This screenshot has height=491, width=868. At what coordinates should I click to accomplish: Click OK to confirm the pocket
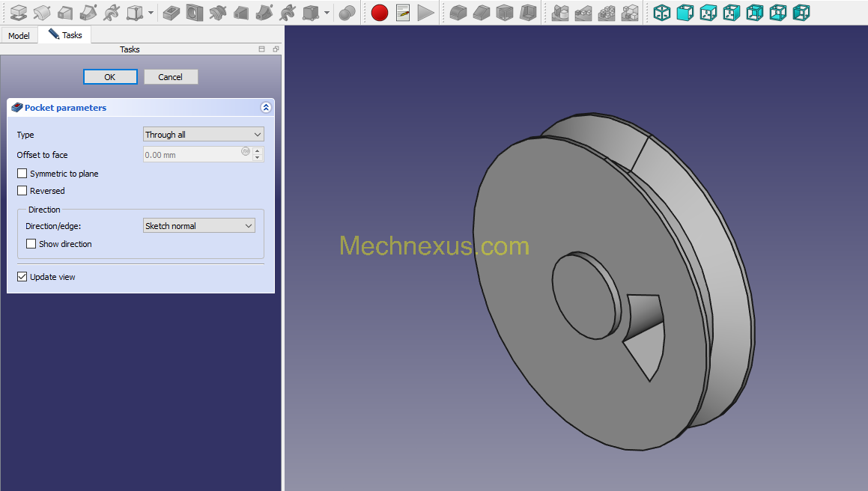tap(110, 77)
